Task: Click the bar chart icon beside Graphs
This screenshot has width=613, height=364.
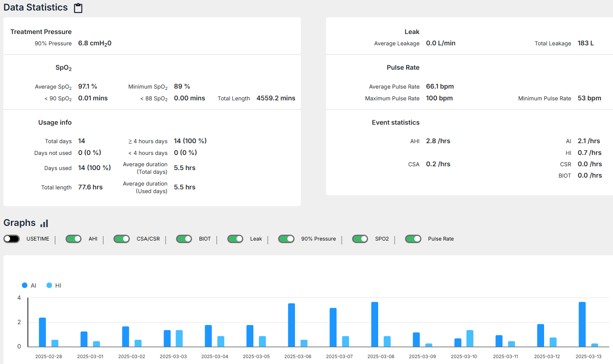Action: point(44,223)
